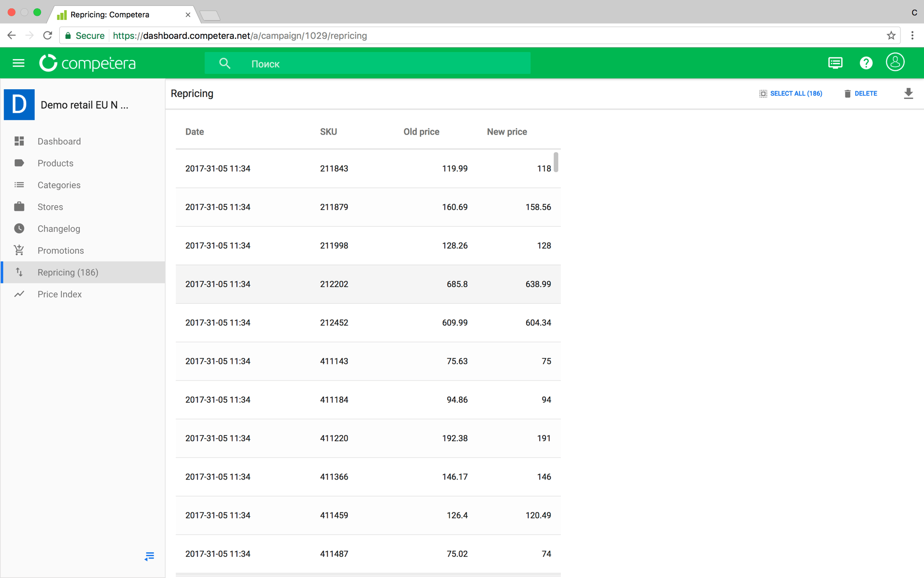924x578 pixels.
Task: Open the help question mark icon
Action: coord(866,63)
